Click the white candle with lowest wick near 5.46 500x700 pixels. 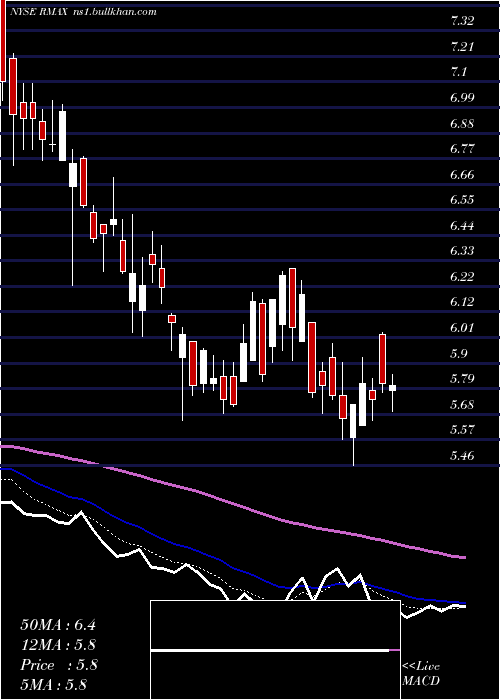[x=353, y=435]
